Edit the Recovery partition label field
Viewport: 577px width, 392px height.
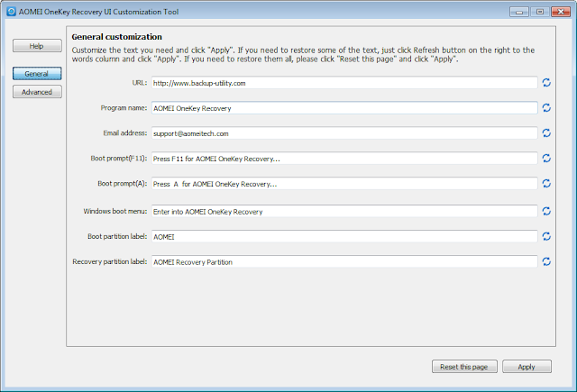[344, 261]
